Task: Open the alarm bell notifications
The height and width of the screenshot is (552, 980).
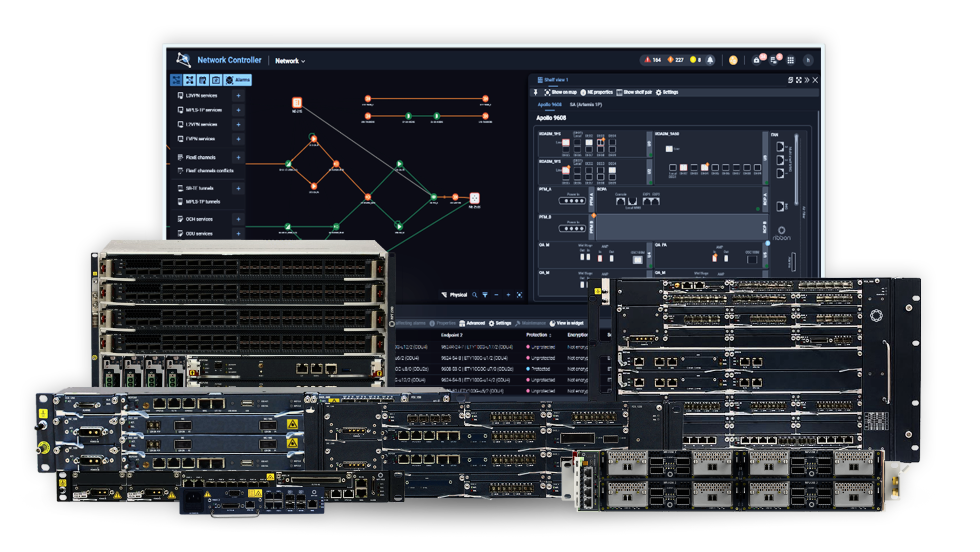Action: tap(710, 60)
